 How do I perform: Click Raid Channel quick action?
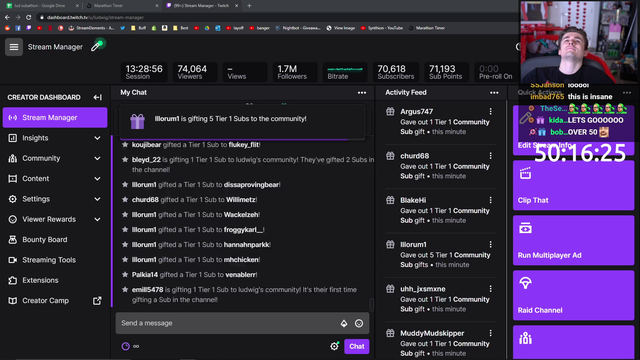pyautogui.click(x=573, y=295)
